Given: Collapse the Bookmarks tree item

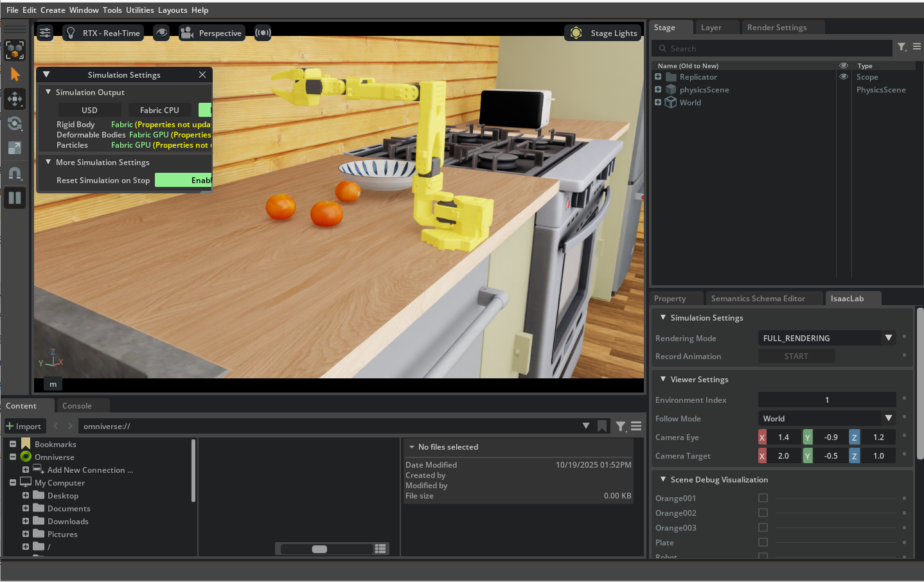Looking at the screenshot, I should (x=13, y=444).
